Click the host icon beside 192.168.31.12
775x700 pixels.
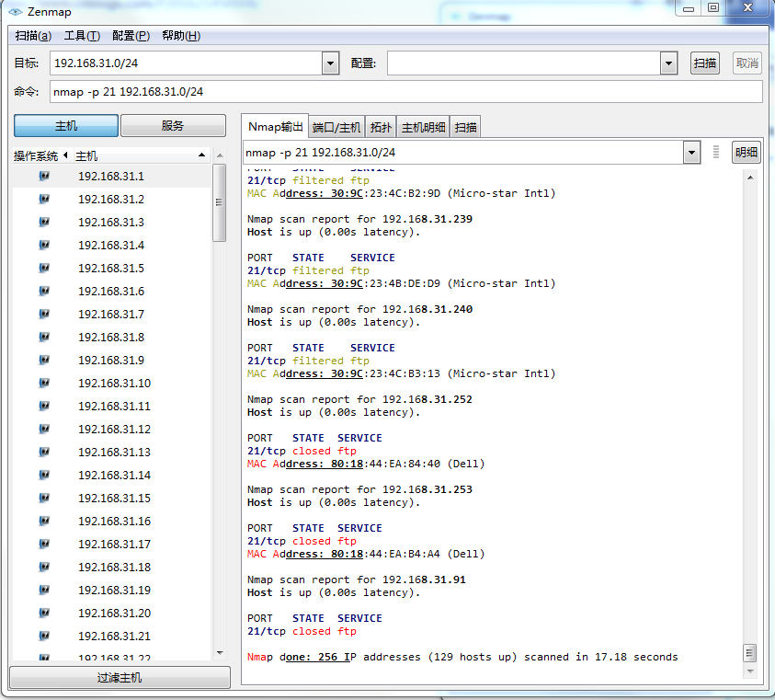pos(44,429)
